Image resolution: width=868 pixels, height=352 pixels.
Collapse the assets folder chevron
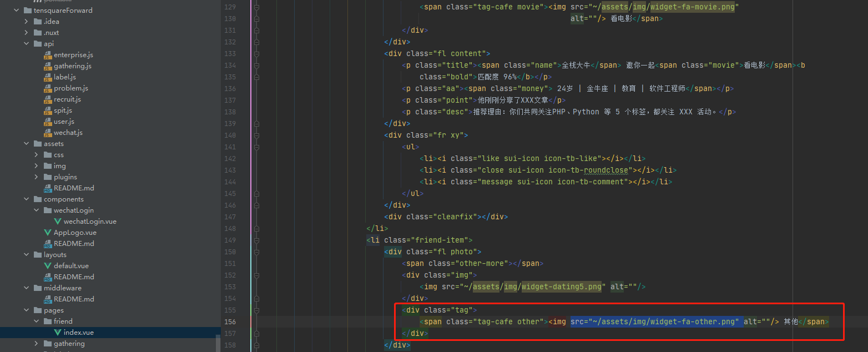27,144
